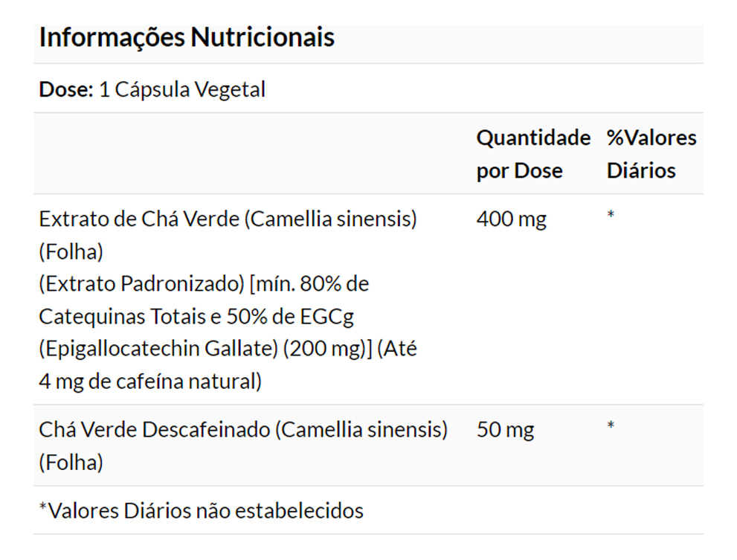Click "(Folha)" under Chá Verde Descafeinado
Screen dimensions: 737x560
[x=71, y=463]
